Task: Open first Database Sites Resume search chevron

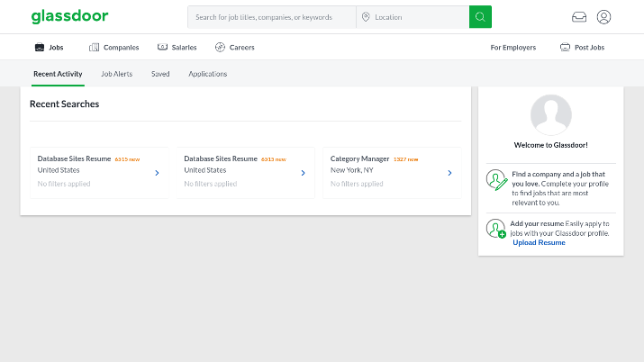Action: [x=157, y=173]
